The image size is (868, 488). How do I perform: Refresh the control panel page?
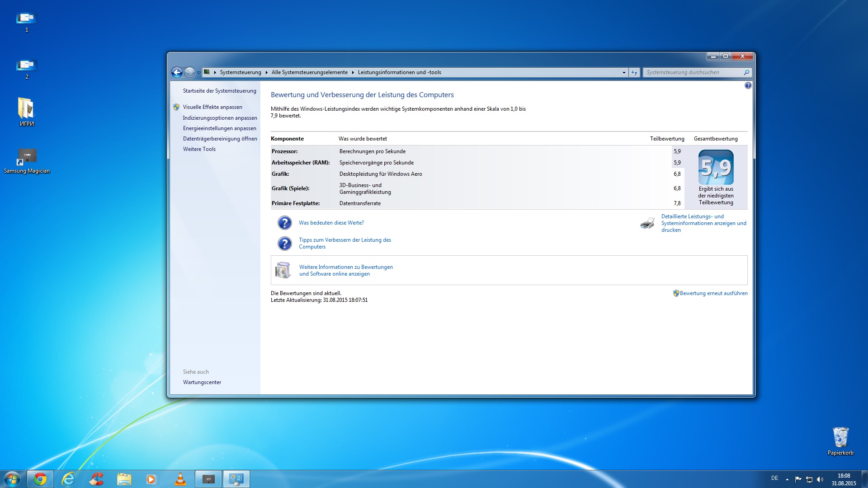[x=634, y=72]
